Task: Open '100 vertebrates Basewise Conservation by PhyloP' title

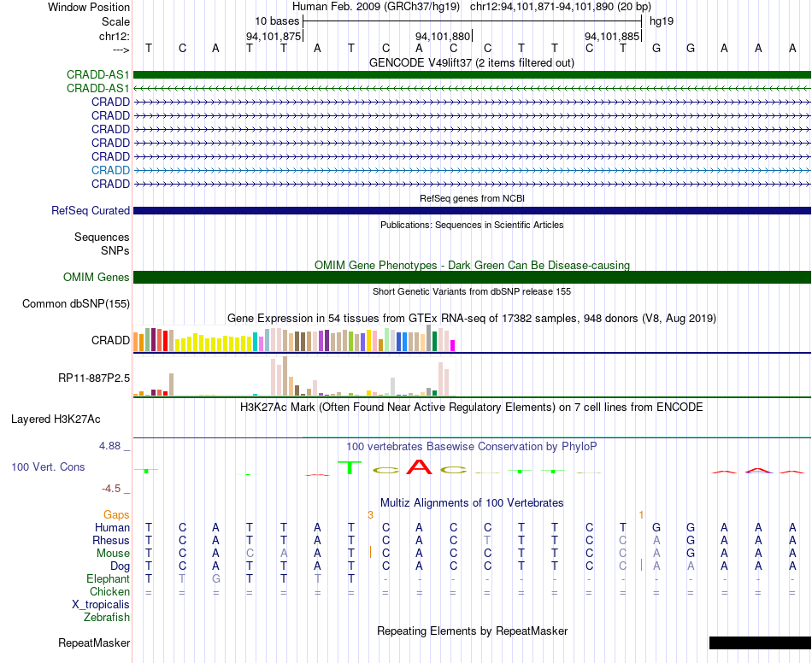Action: tap(472, 446)
